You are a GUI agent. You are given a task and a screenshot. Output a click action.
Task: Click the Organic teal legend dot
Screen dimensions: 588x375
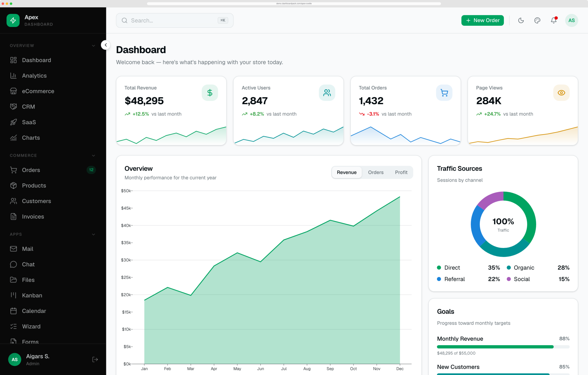(x=509, y=267)
